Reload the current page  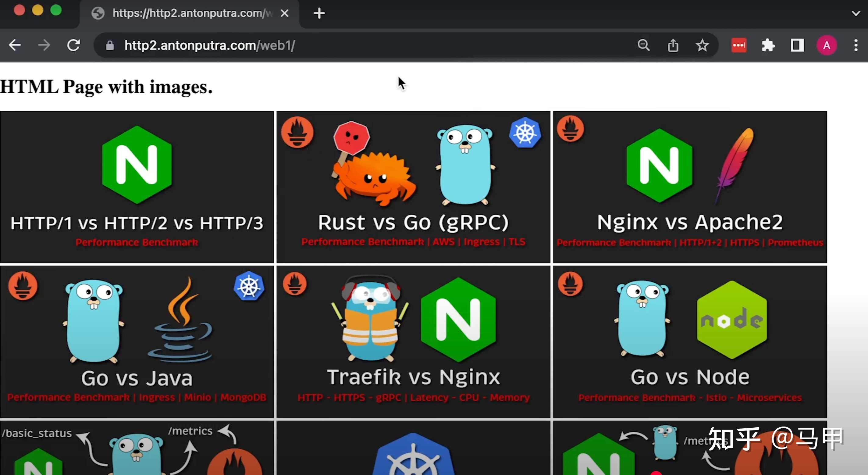click(73, 45)
